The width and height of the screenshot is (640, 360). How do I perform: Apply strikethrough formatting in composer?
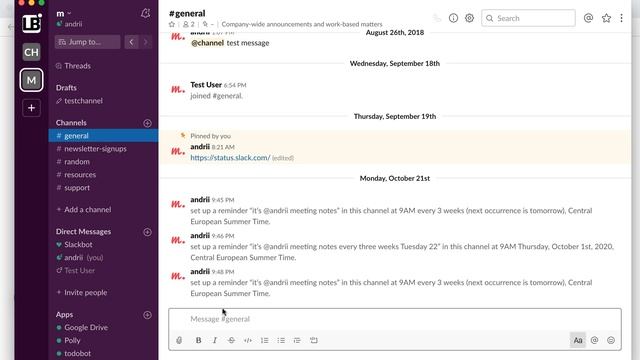(231, 340)
